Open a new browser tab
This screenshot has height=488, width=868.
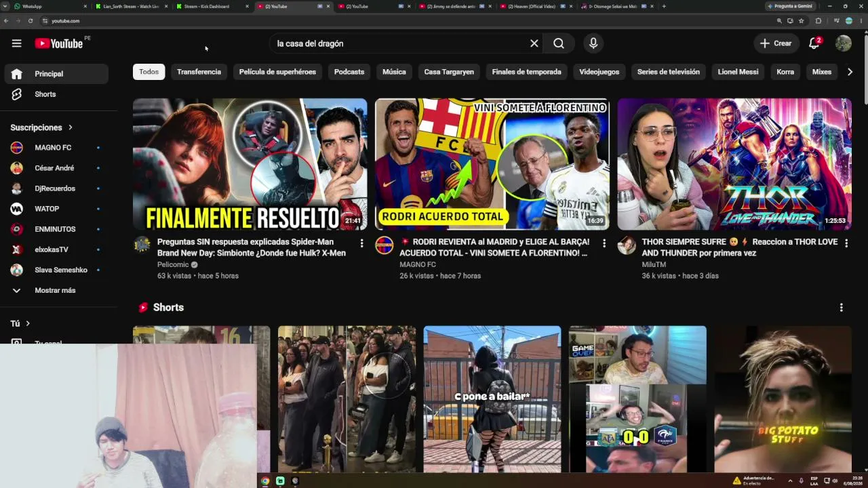(664, 6)
